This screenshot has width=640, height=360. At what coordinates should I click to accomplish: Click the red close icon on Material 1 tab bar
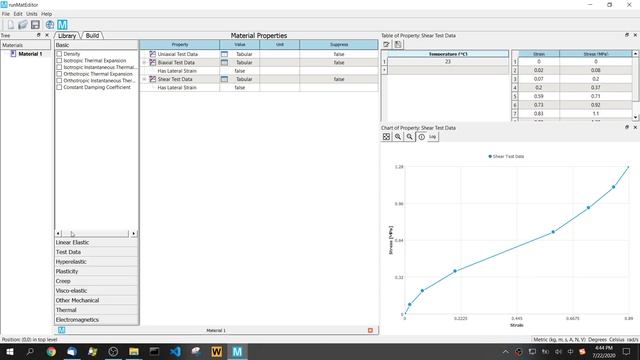(370, 330)
